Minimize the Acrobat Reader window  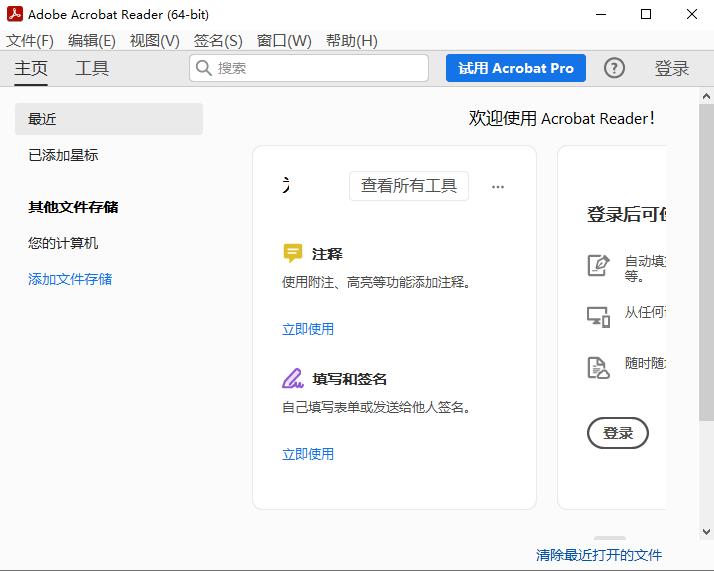coord(601,15)
